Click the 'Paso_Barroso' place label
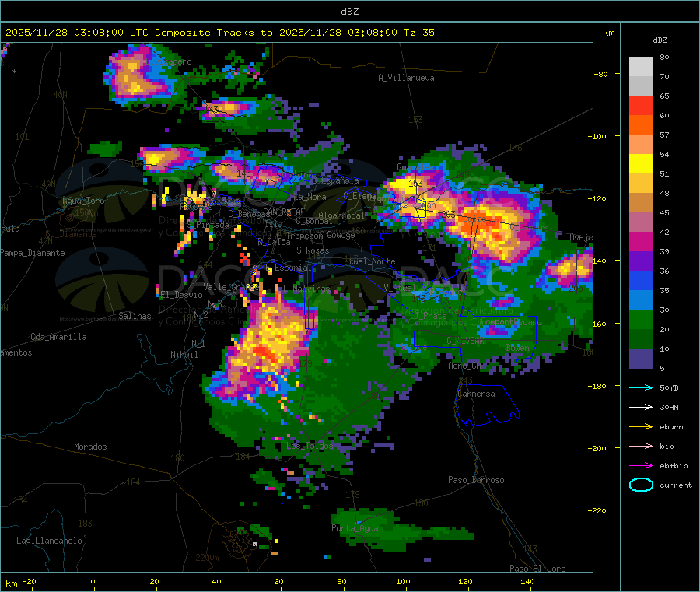This screenshot has height=592, width=700. click(476, 480)
